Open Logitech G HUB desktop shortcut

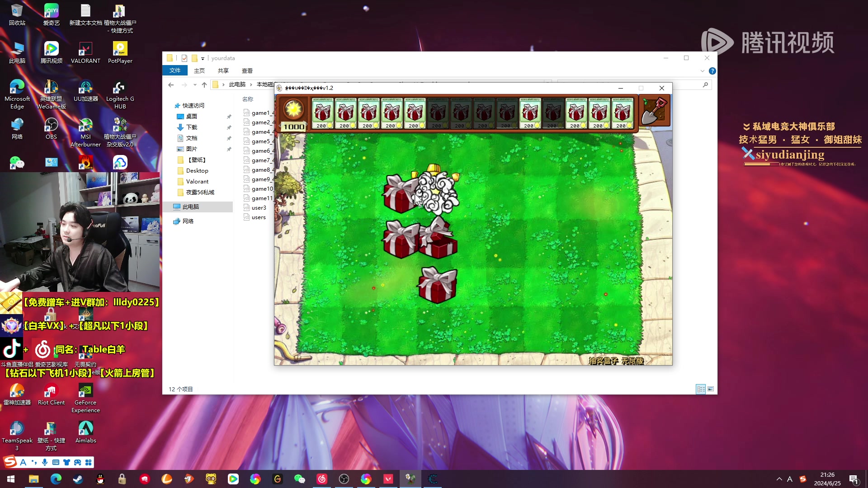coord(120,94)
